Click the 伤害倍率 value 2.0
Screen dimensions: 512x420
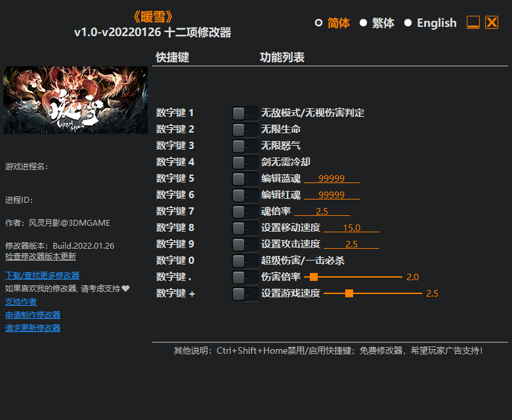pyautogui.click(x=412, y=277)
